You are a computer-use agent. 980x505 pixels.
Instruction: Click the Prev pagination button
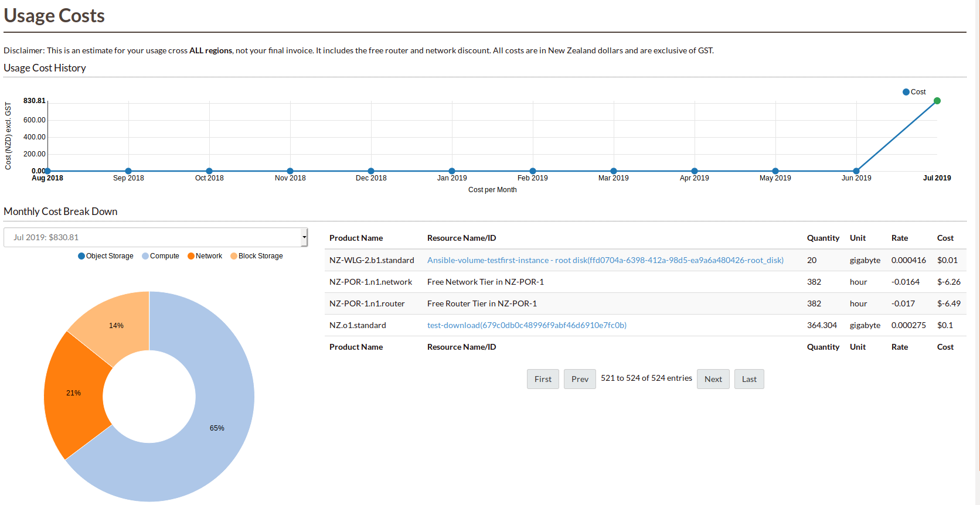pyautogui.click(x=580, y=379)
